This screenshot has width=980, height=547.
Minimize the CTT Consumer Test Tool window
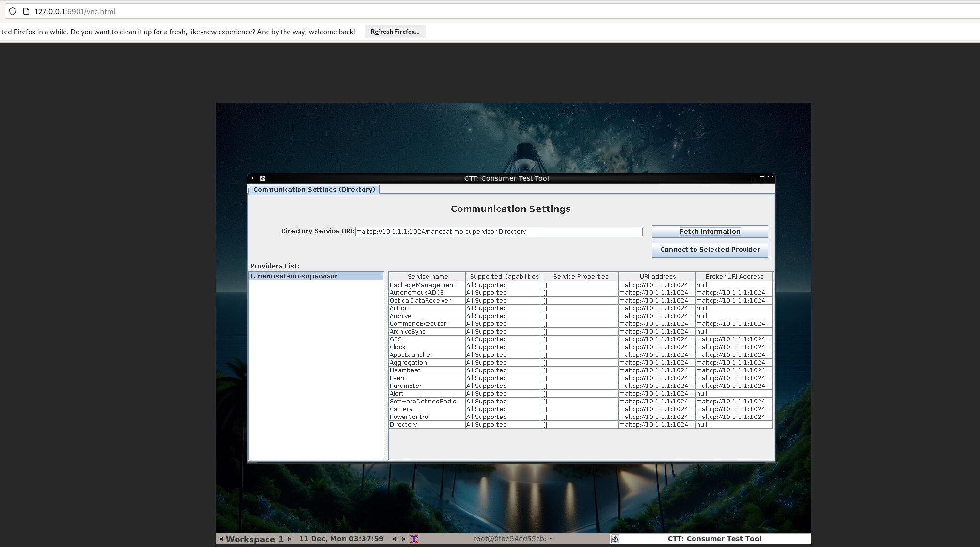click(754, 179)
